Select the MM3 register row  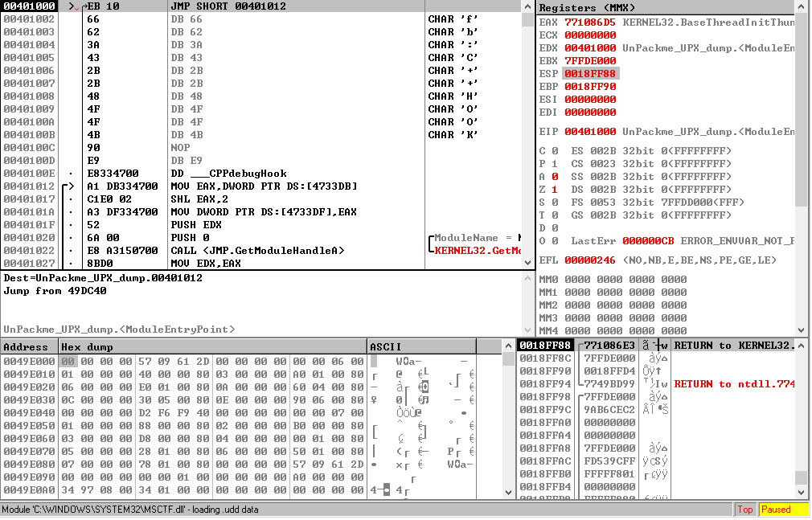point(613,318)
